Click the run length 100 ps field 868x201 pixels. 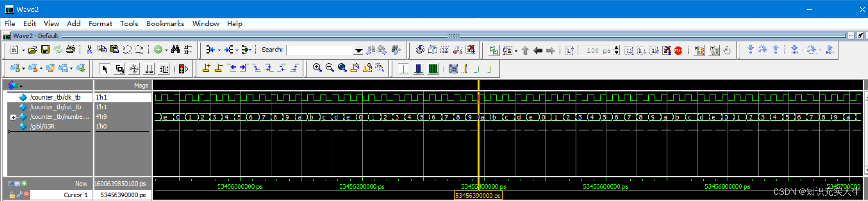click(x=595, y=50)
